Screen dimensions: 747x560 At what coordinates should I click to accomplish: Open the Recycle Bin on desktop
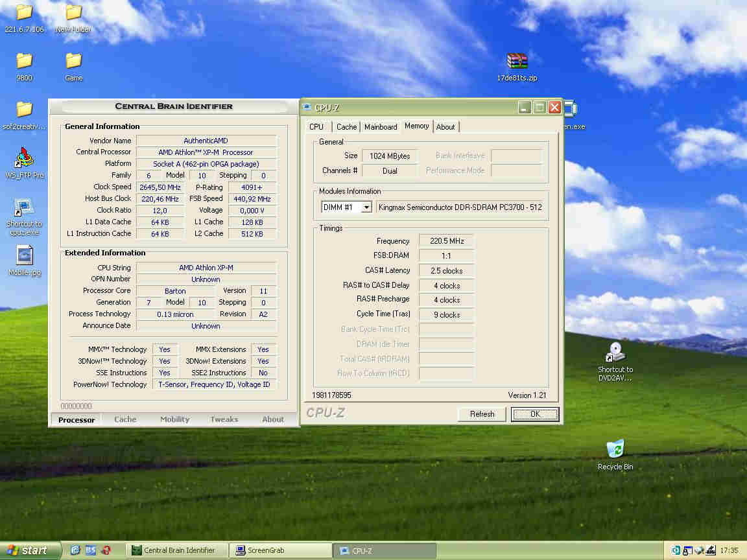[615, 449]
